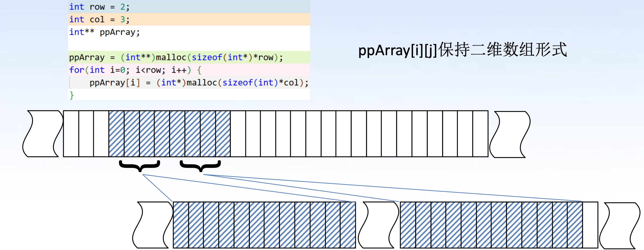This screenshot has width=644, height=250.
Task: Click the empty white cell ending the bottom-right block
Action: [x=590, y=225]
